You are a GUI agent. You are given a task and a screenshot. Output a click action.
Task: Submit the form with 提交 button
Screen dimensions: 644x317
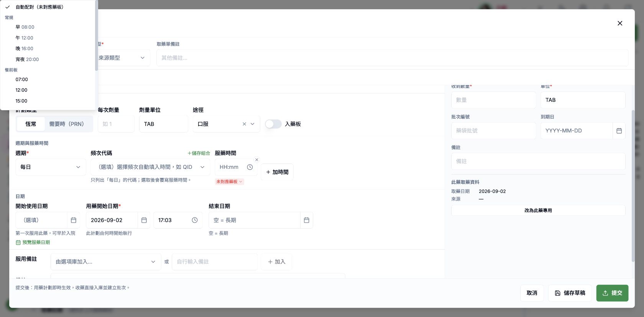point(612,293)
